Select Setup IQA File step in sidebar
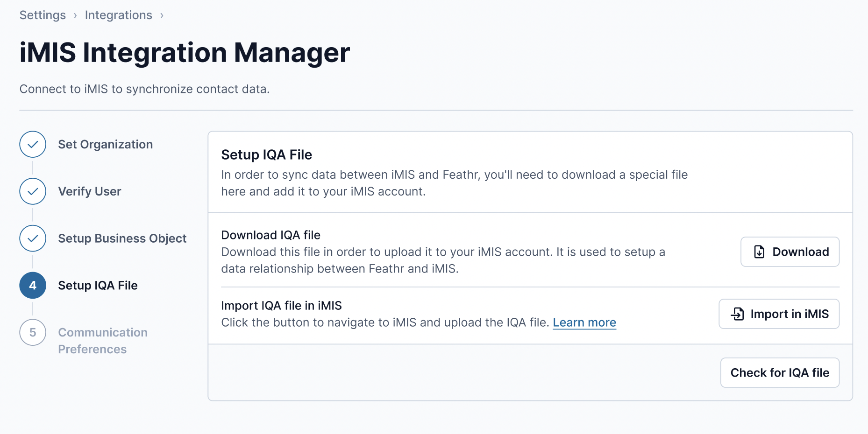The height and width of the screenshot is (434, 868). pyautogui.click(x=98, y=286)
